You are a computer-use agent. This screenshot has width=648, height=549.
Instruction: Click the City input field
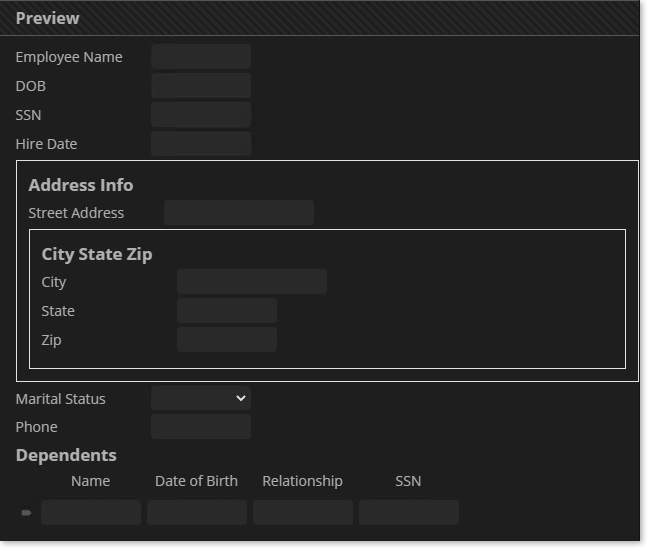pos(252,282)
